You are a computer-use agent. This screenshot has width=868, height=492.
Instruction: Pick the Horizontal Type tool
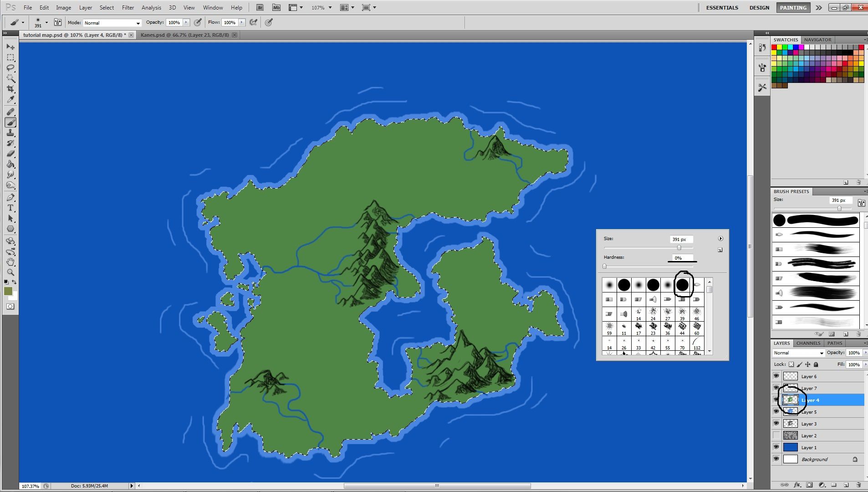[11, 208]
